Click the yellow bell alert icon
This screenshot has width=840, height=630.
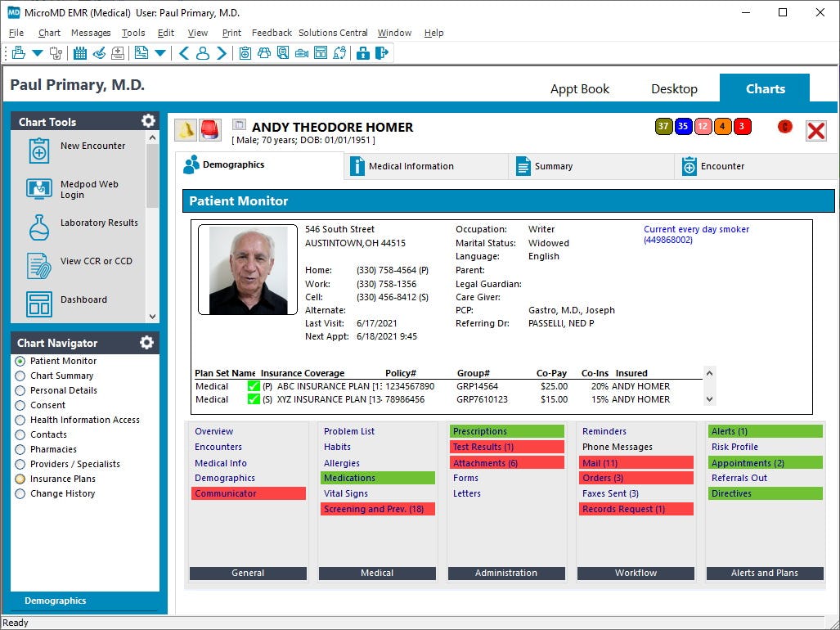click(186, 130)
